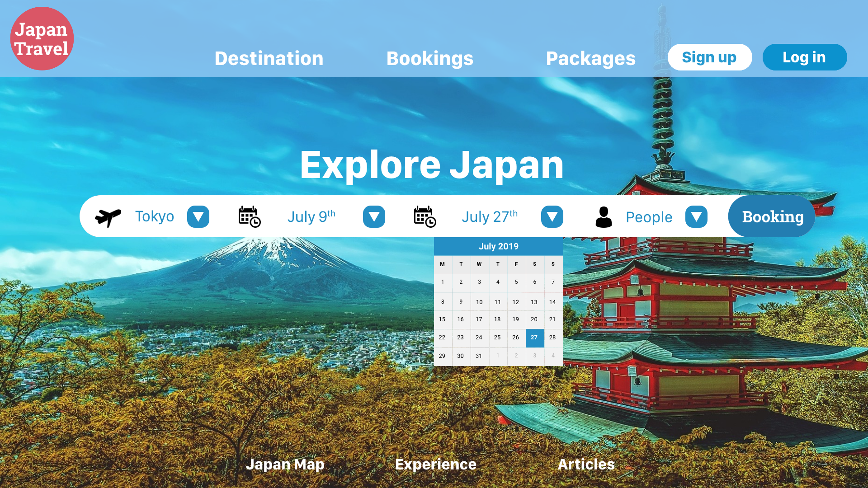Choose July 22 in the calendar
This screenshot has height=488, width=868.
[x=443, y=338]
